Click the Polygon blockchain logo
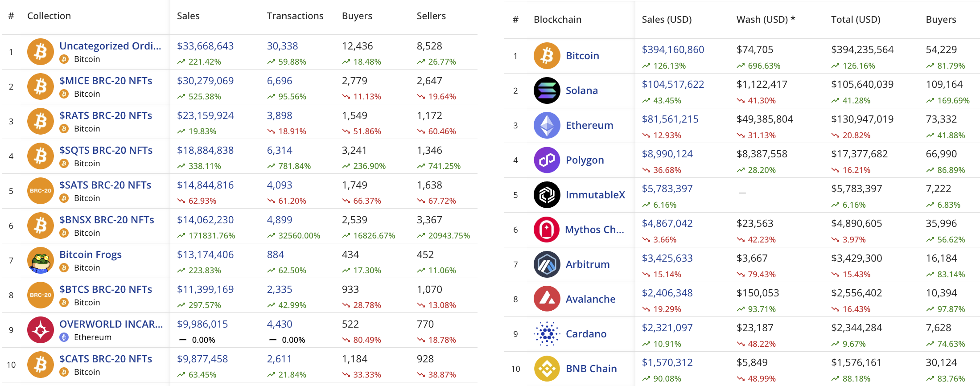Screen dimensions: 980x386 [x=547, y=160]
